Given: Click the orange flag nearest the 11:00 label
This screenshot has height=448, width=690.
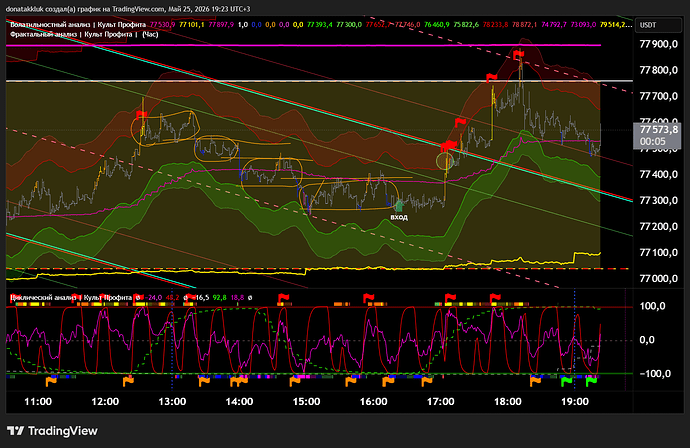Looking at the screenshot, I should pyautogui.click(x=51, y=381).
